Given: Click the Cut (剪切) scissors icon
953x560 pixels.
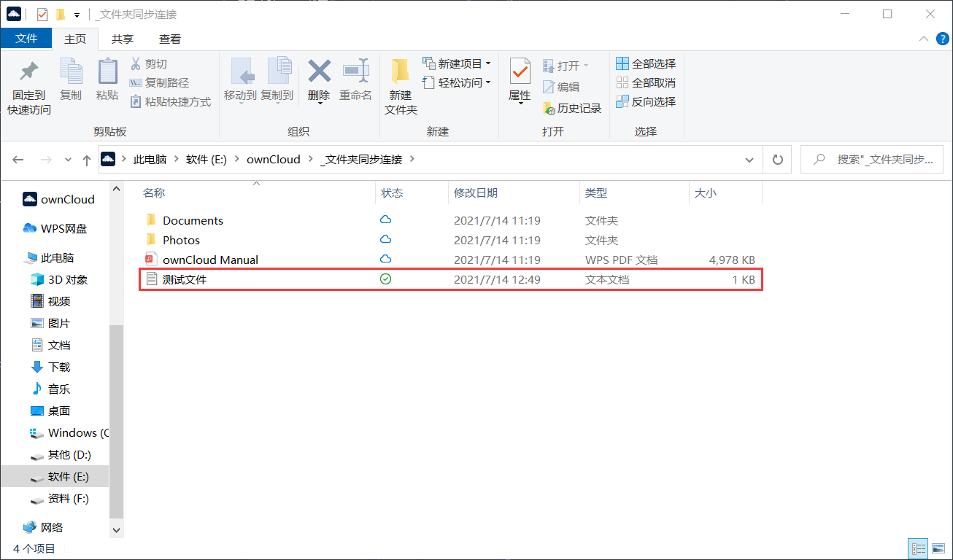Looking at the screenshot, I should (x=135, y=63).
